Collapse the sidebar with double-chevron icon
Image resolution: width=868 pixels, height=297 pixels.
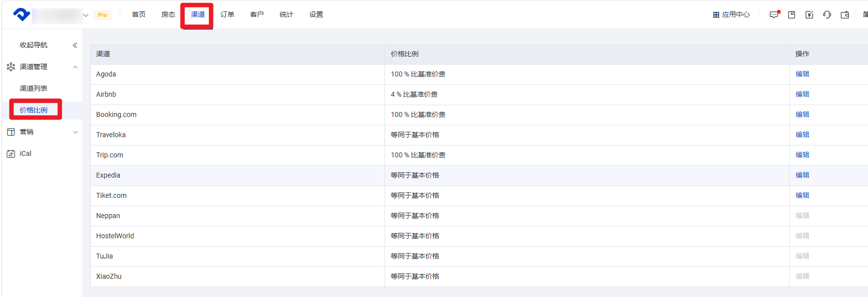pos(75,45)
